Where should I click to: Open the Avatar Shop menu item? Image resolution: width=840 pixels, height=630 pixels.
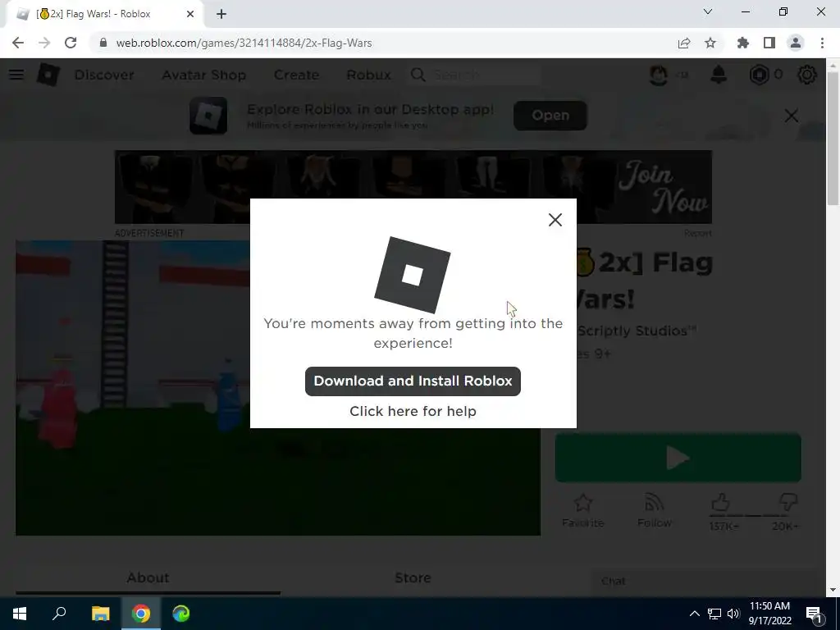[204, 75]
